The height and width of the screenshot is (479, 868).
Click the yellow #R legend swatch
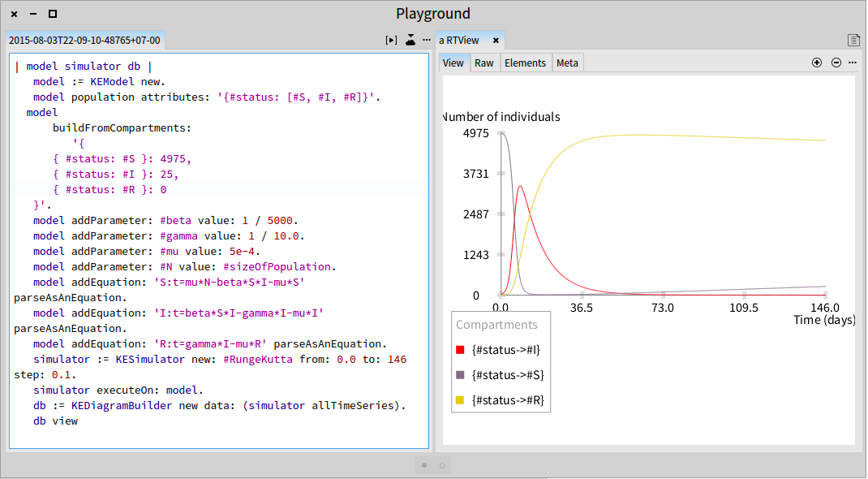(460, 399)
